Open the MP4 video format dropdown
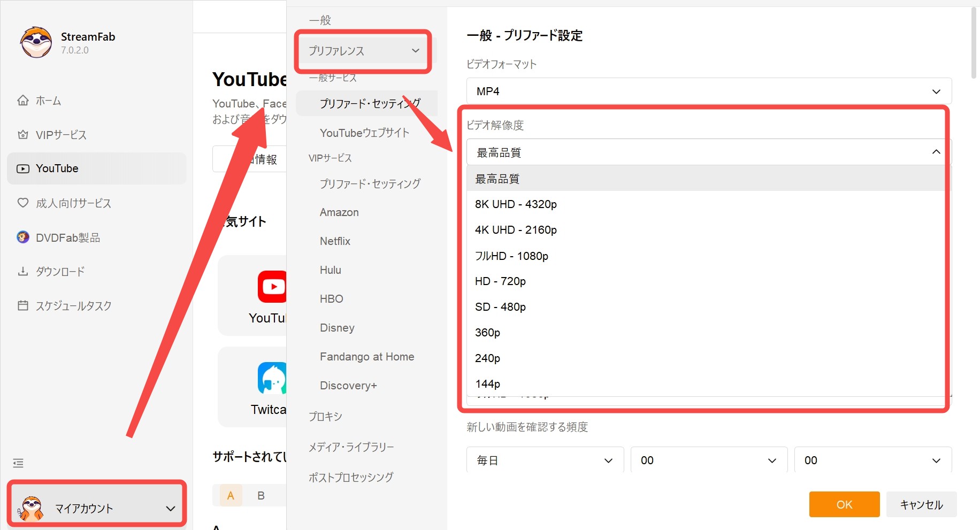 (709, 91)
